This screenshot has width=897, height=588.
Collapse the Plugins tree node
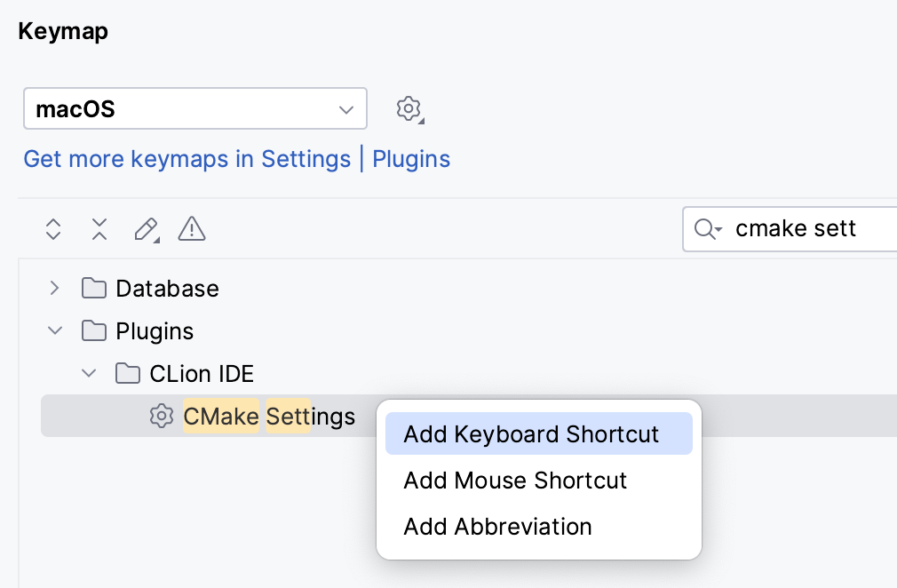pos(54,330)
